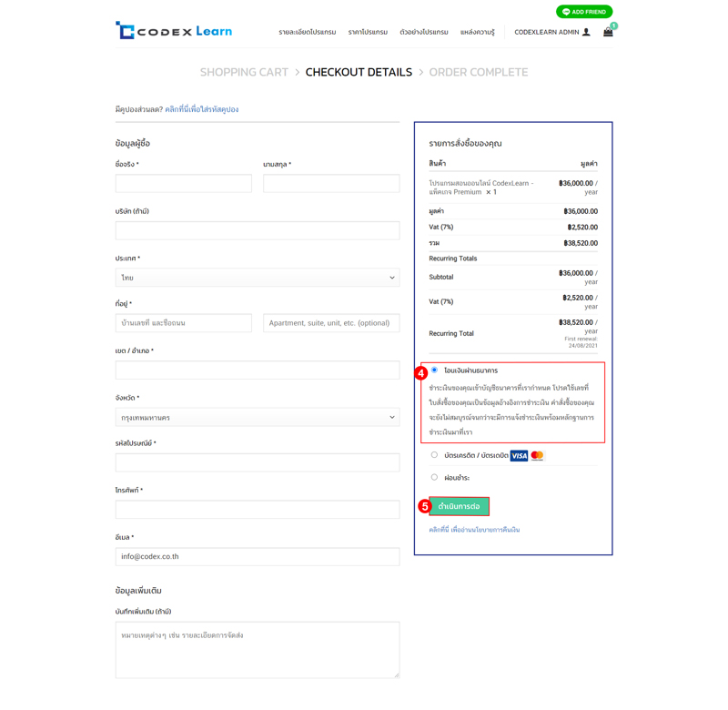Open ตัวอย่างโปรแกรม in the navigation
This screenshot has width=728, height=710.
(x=424, y=32)
